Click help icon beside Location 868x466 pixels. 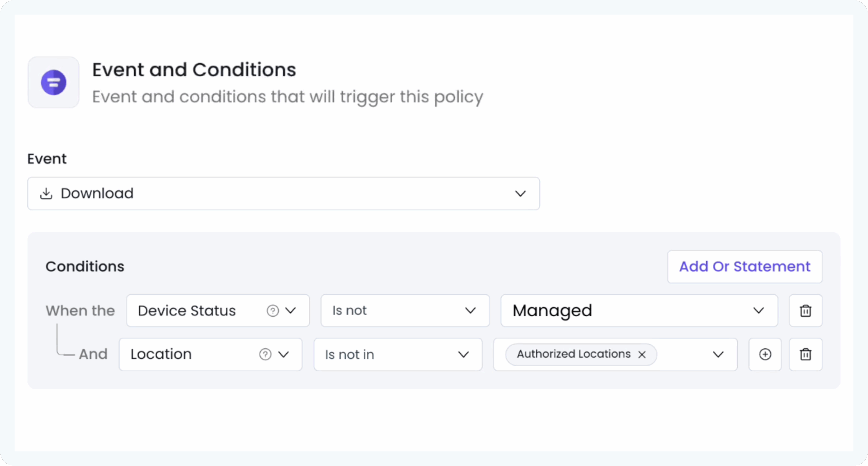point(265,354)
